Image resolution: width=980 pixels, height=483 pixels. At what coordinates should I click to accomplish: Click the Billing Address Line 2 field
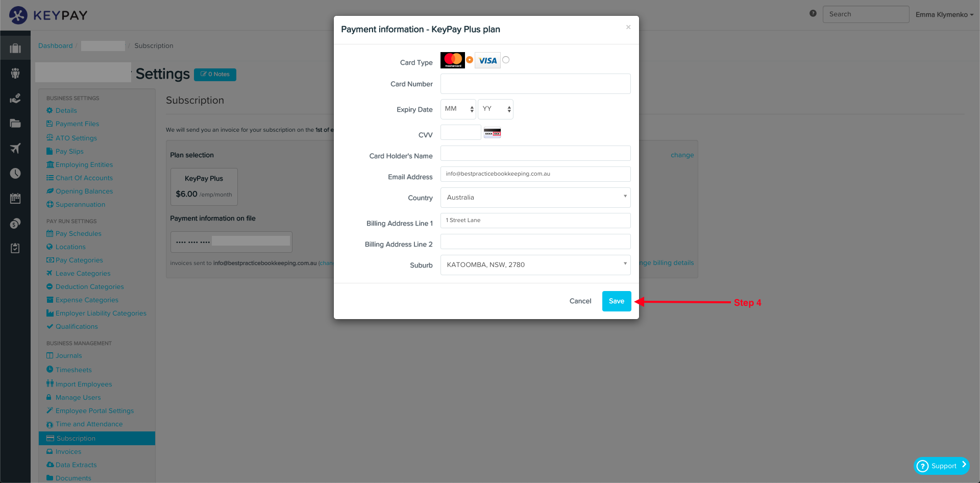click(535, 241)
